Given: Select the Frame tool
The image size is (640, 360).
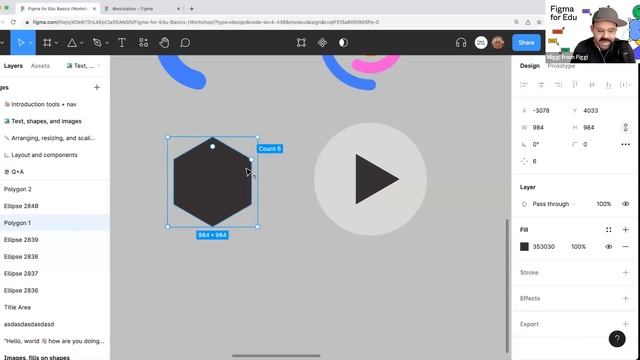Looking at the screenshot, I should click(47, 42).
